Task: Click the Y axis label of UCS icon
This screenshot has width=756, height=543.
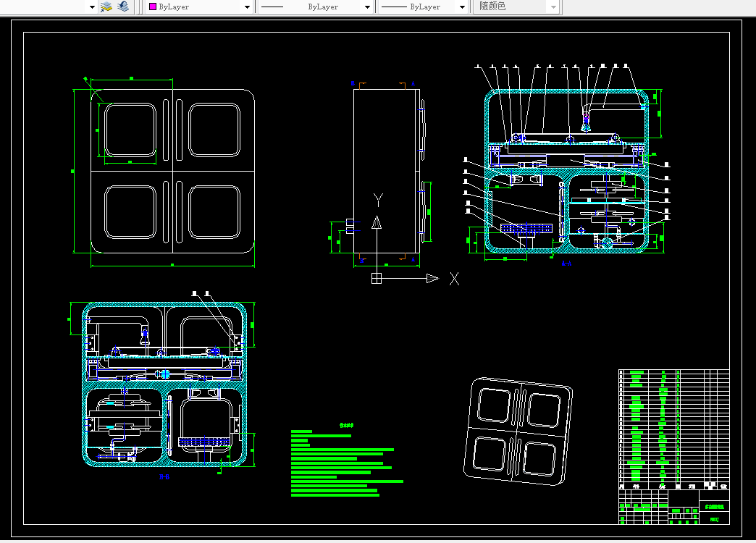Action: tap(378, 200)
